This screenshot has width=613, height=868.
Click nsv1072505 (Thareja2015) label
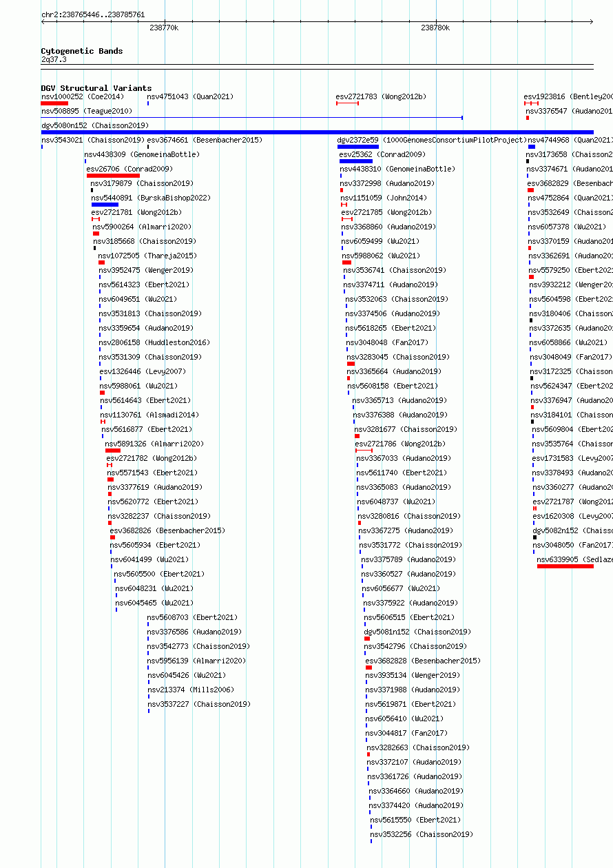[x=148, y=256]
